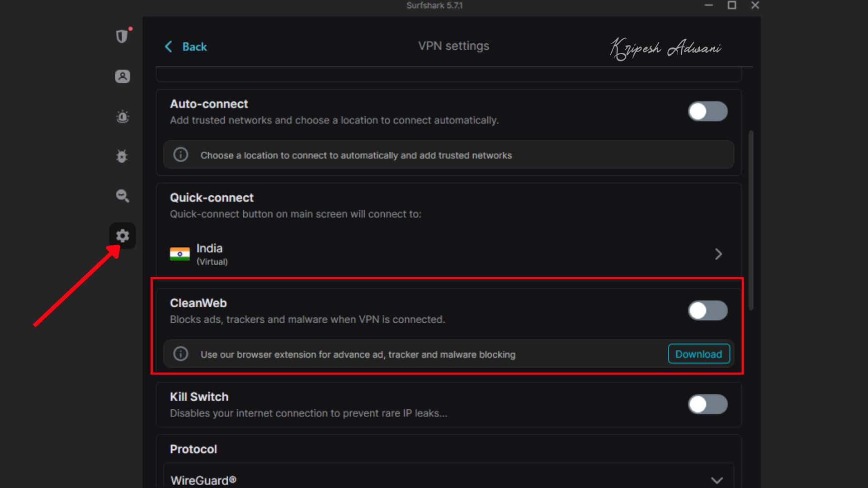
Task: Click the info icon beside browser extension hint
Action: (x=181, y=354)
